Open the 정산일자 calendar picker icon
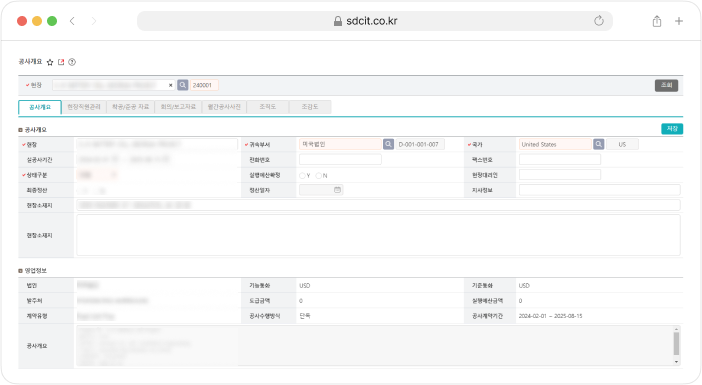The image size is (702, 385). [337, 190]
